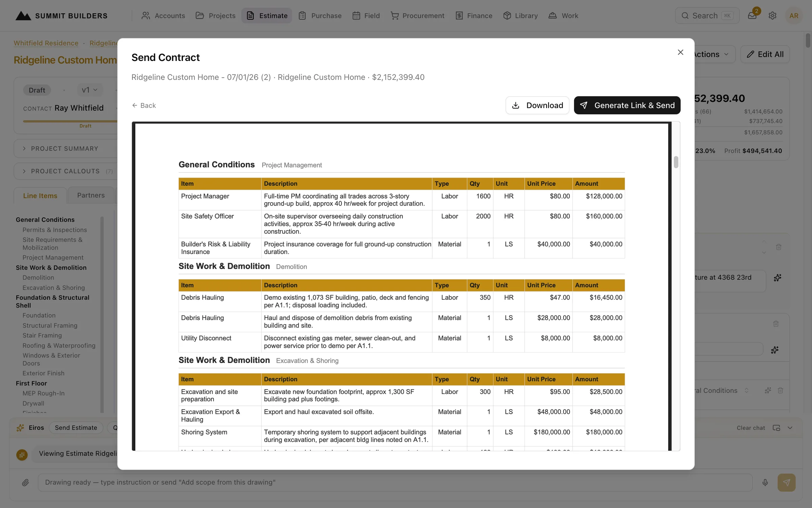Download the contract document
Viewport: 812px width, 508px height.
point(537,105)
